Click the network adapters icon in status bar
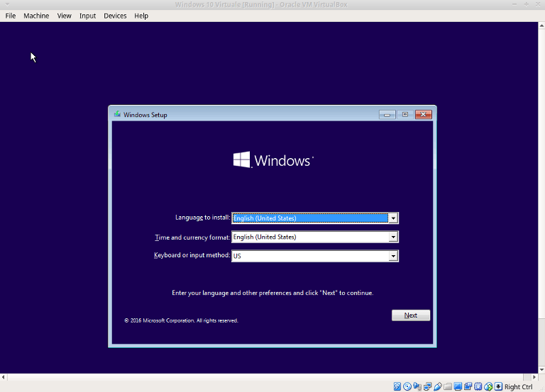The width and height of the screenshot is (545, 392). coord(427,386)
